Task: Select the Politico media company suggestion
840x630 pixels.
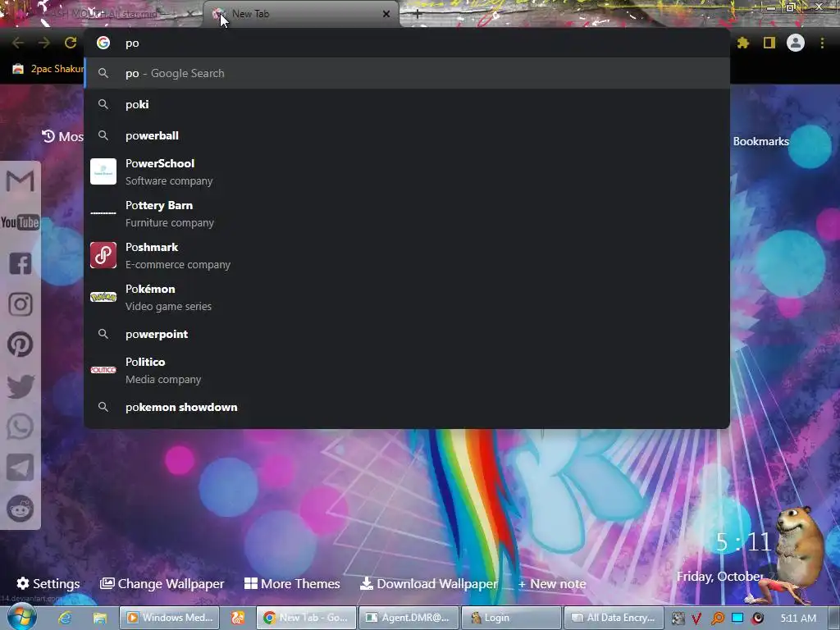Action: 407,370
